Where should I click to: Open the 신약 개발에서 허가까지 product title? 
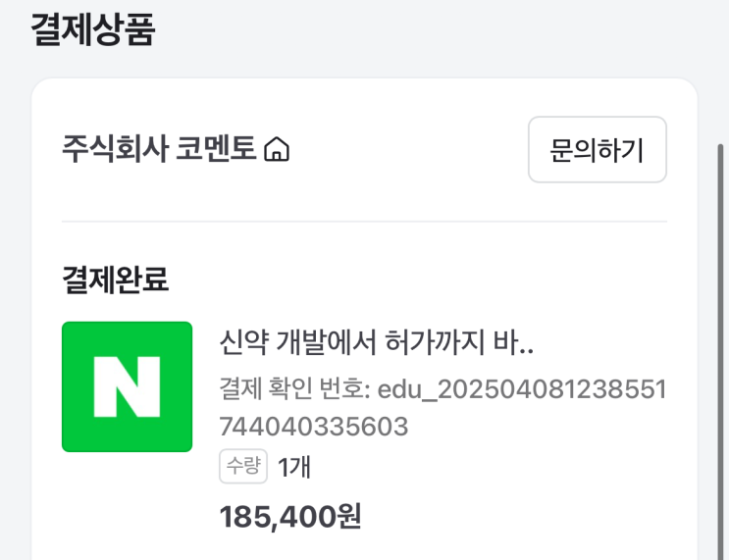coord(376,343)
